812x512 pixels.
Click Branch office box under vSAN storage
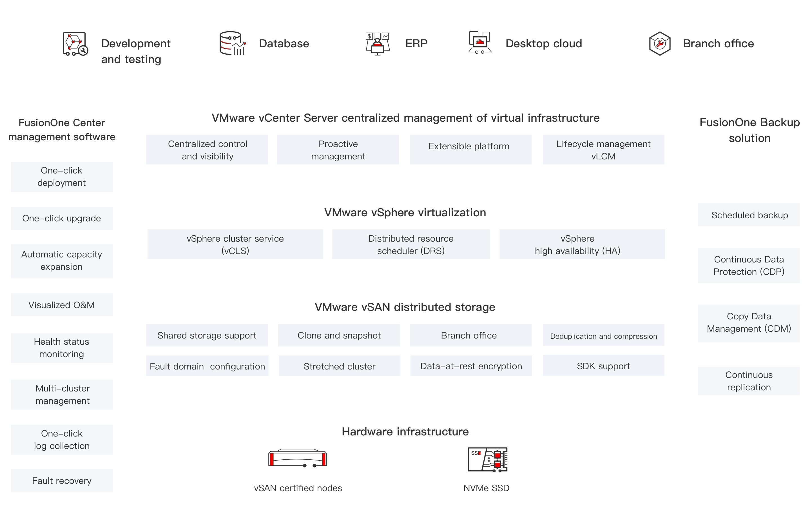470,335
